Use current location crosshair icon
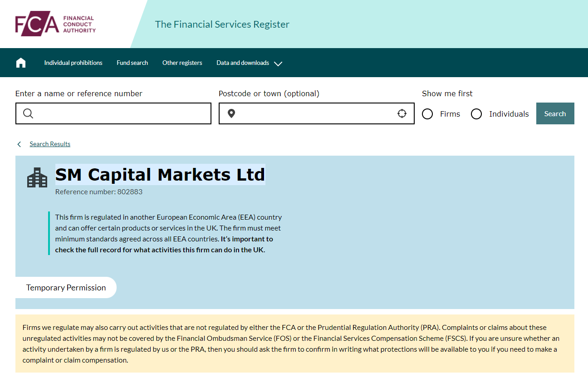Viewport: 588px width, 383px height. coord(402,113)
